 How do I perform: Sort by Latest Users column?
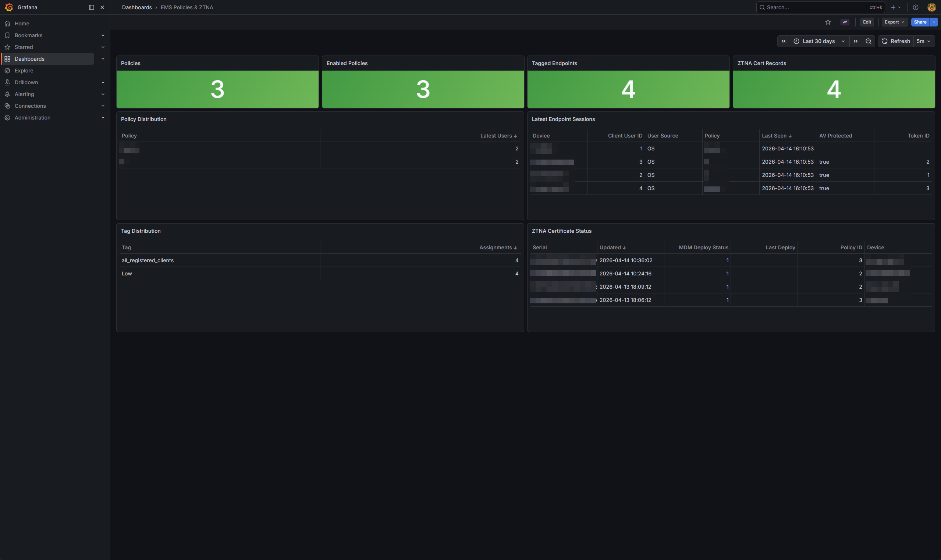coord(498,136)
